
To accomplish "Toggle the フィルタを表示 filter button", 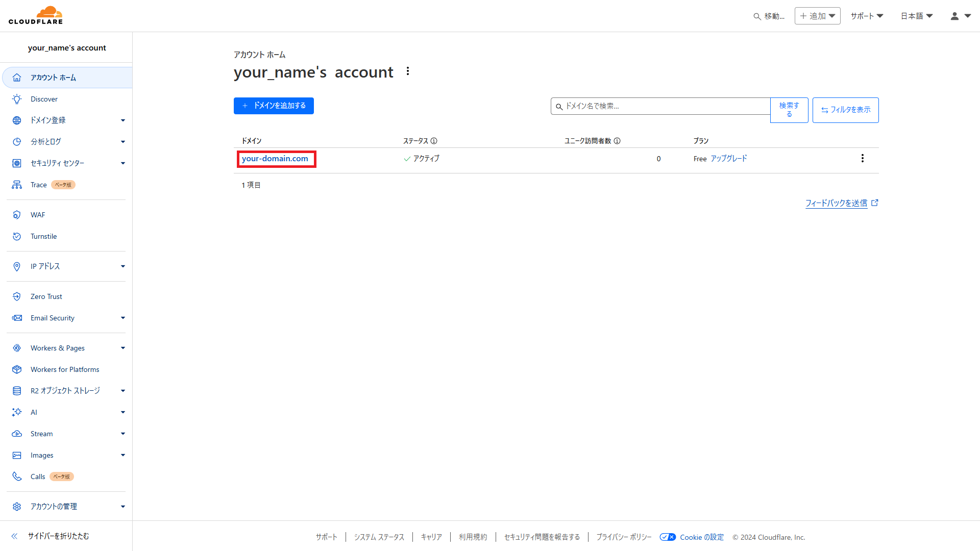I will click(845, 110).
